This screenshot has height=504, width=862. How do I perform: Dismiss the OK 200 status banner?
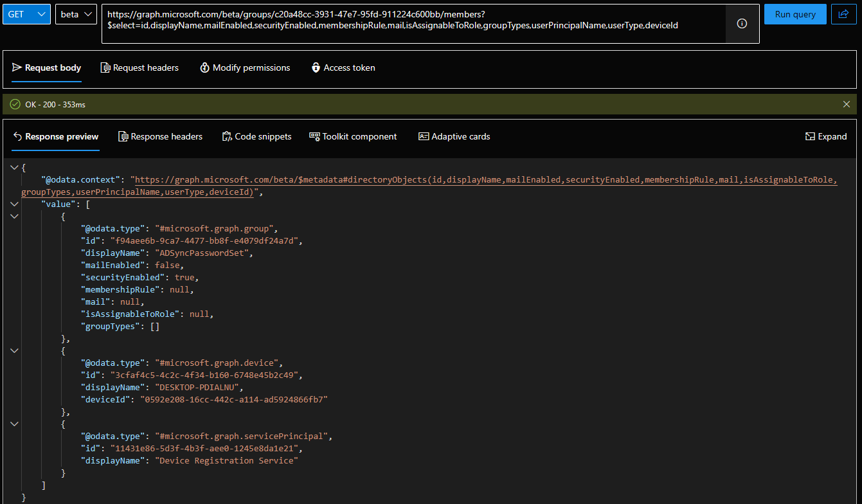click(847, 104)
